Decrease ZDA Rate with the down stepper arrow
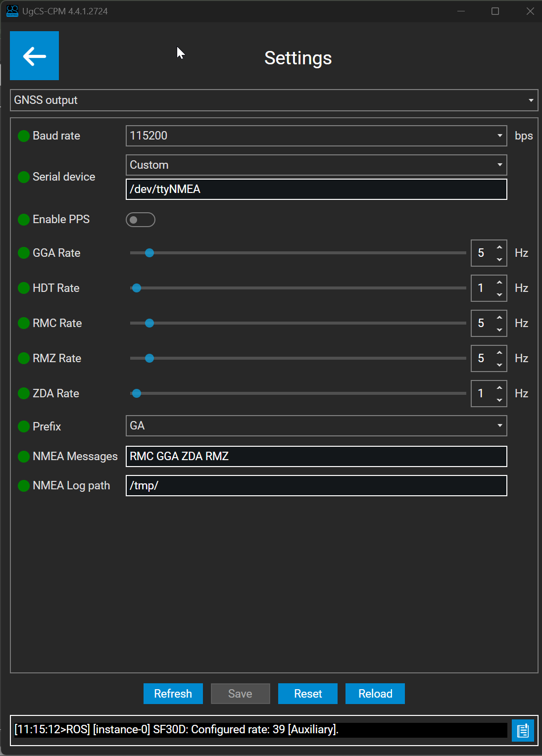The width and height of the screenshot is (542, 756). tap(499, 399)
